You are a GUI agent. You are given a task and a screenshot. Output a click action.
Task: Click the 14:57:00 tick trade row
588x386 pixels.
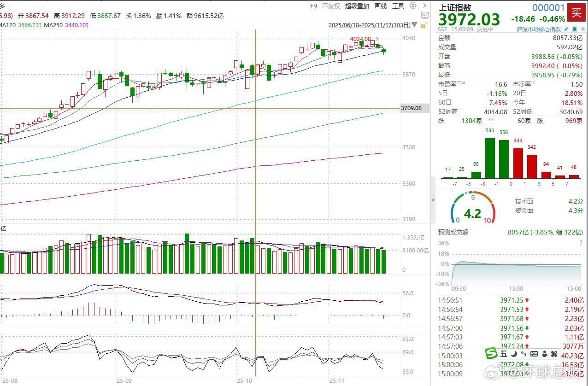(x=511, y=328)
